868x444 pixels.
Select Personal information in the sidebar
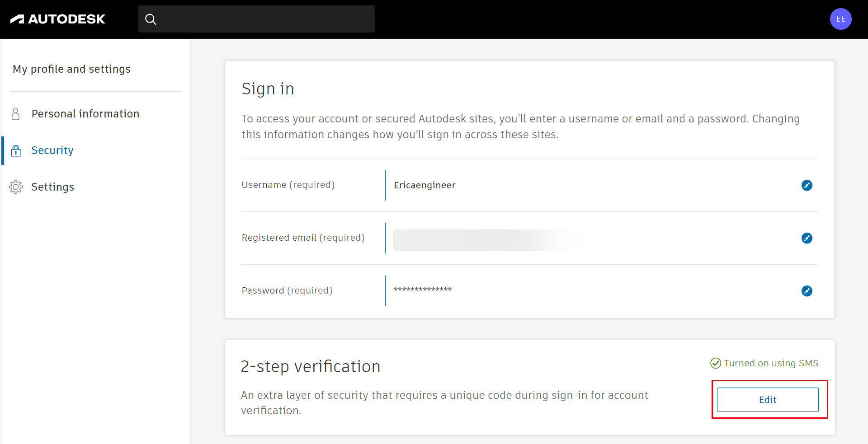pos(85,114)
